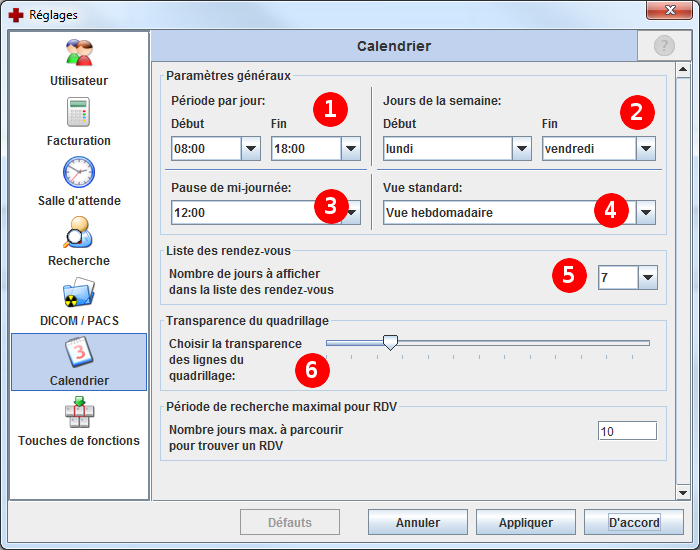Expand the daily period Fin time dropdown

pos(350,150)
